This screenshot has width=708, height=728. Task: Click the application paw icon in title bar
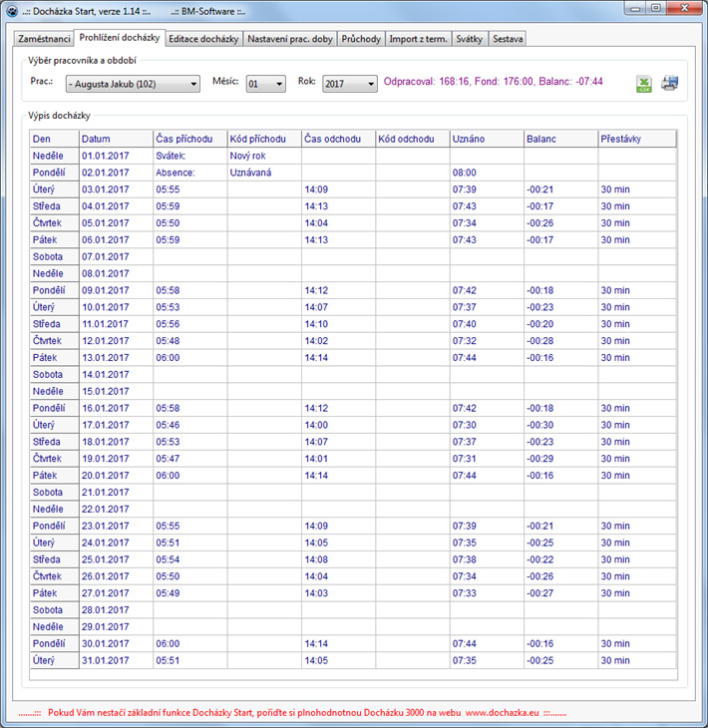[x=13, y=11]
